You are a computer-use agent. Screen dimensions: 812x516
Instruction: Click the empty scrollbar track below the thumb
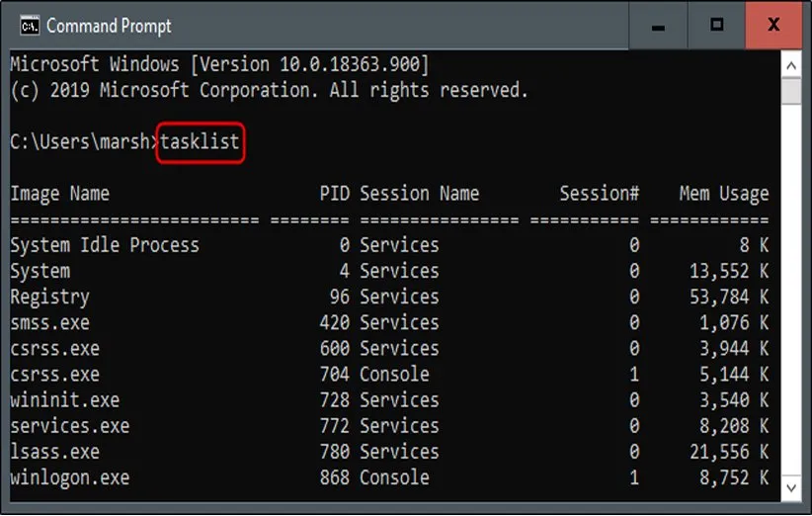[x=790, y=297]
